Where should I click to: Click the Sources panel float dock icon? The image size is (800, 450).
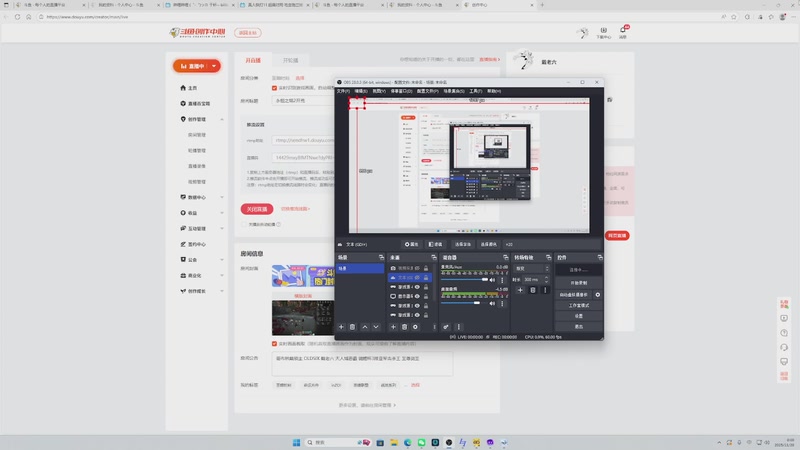click(x=434, y=258)
